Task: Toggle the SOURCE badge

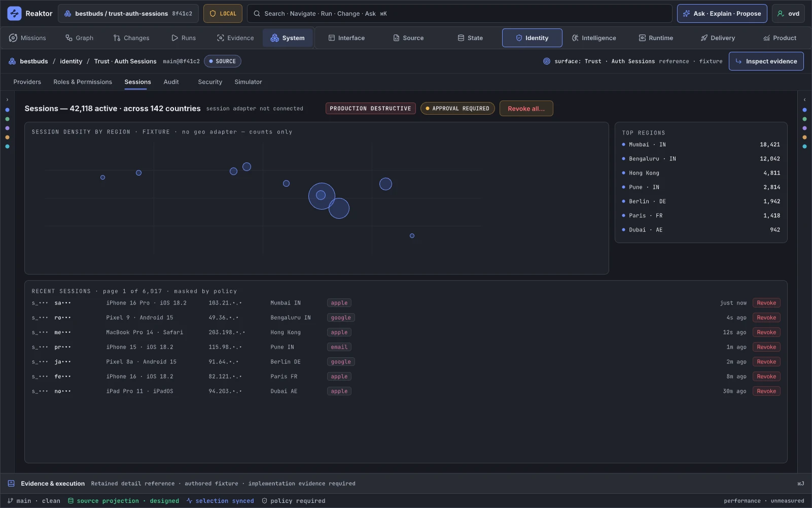Action: [222, 61]
